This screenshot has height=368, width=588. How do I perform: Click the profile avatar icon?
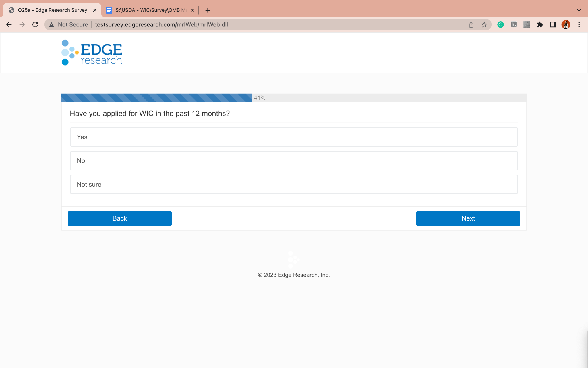coord(566,25)
